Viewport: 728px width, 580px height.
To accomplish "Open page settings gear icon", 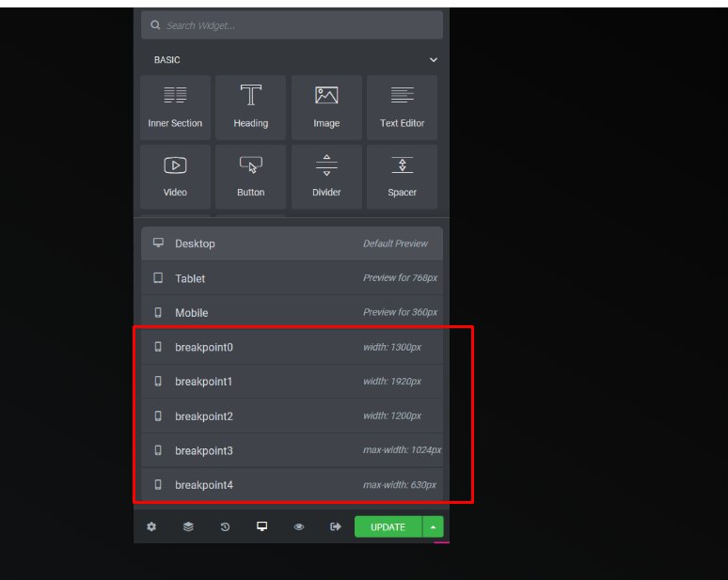I will click(151, 526).
